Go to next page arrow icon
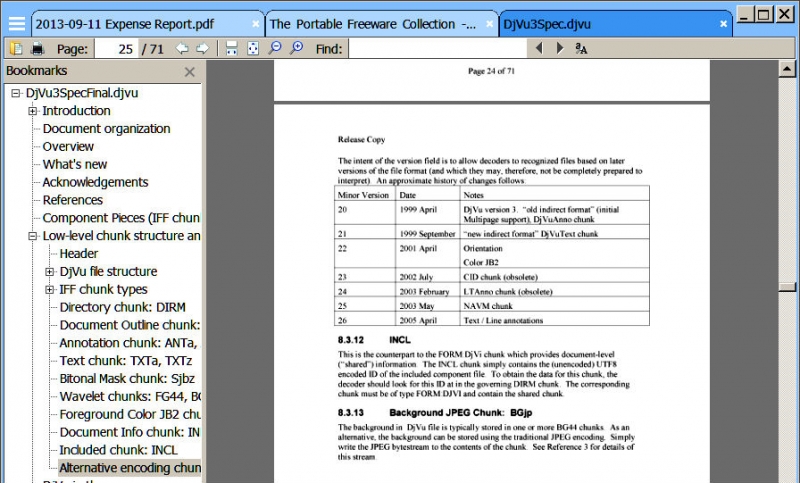800x483 pixels. pos(202,48)
